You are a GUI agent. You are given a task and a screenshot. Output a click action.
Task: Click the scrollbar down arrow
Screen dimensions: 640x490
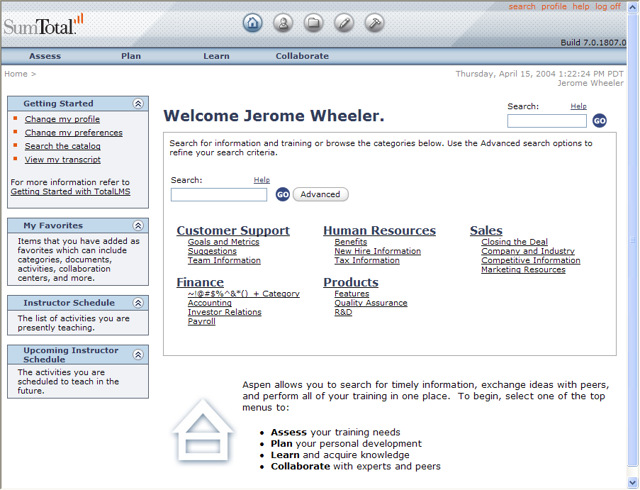coord(633,482)
